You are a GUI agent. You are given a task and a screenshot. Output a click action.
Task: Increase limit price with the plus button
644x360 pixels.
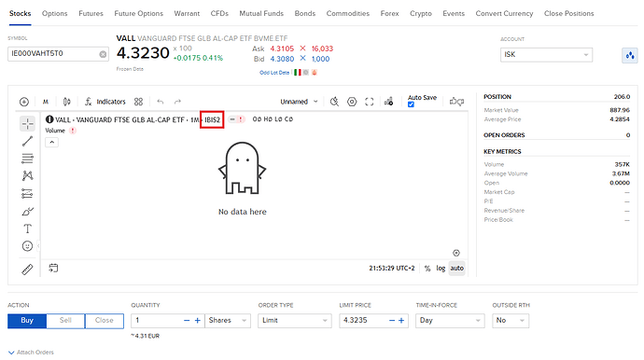(401, 321)
